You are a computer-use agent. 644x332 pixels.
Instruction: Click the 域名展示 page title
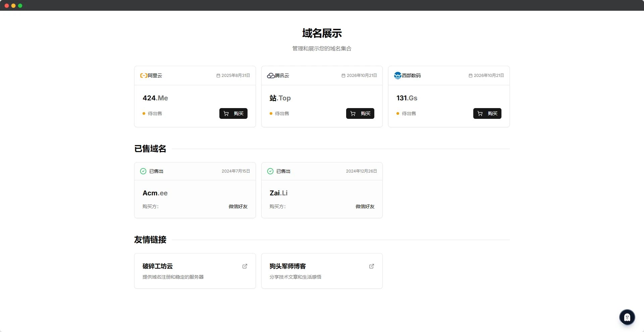point(322,33)
